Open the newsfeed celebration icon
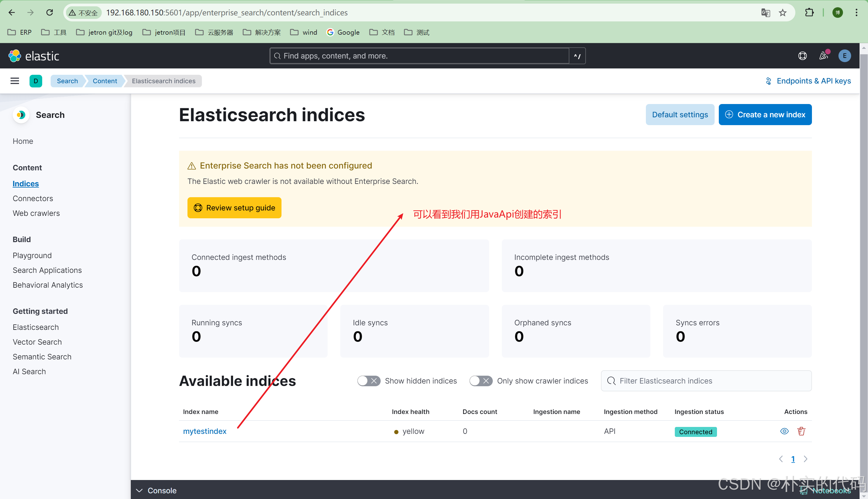 pos(823,56)
